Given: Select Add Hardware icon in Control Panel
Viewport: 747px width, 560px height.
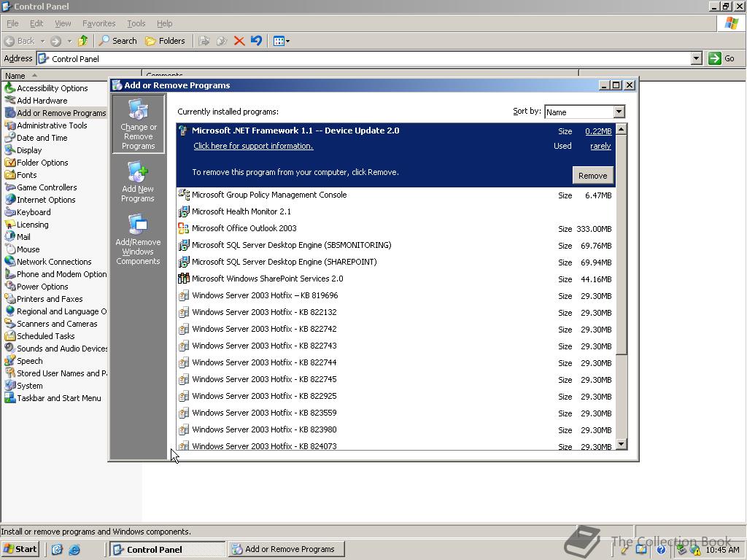Looking at the screenshot, I should (x=9, y=101).
